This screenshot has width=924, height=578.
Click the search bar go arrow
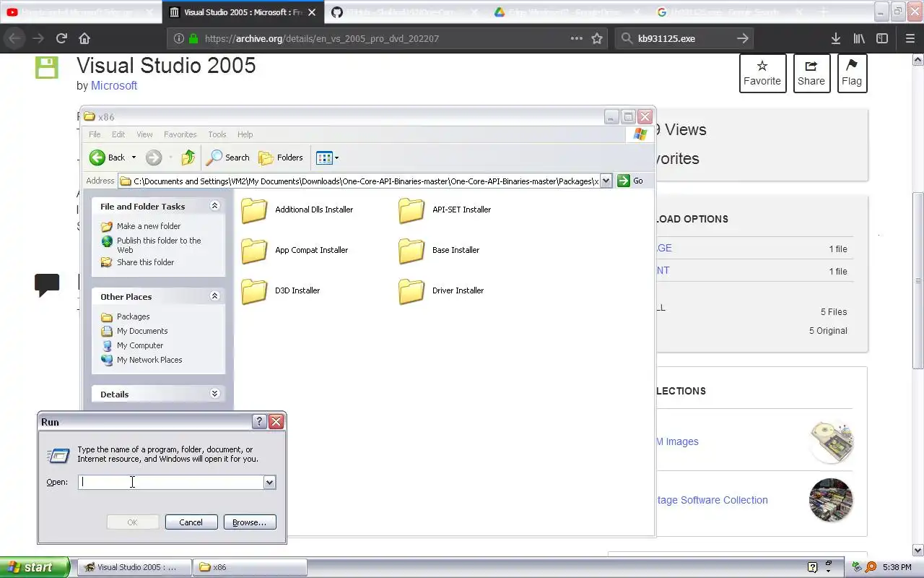point(743,38)
